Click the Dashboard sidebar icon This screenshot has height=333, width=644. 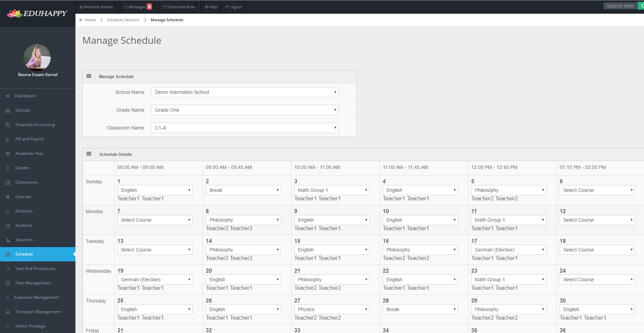(x=8, y=96)
